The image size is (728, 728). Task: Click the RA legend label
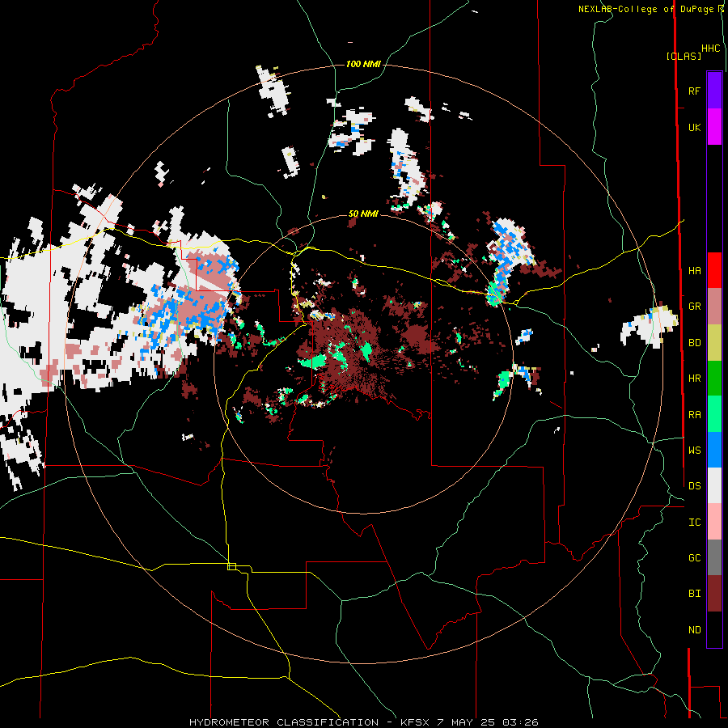coord(694,414)
